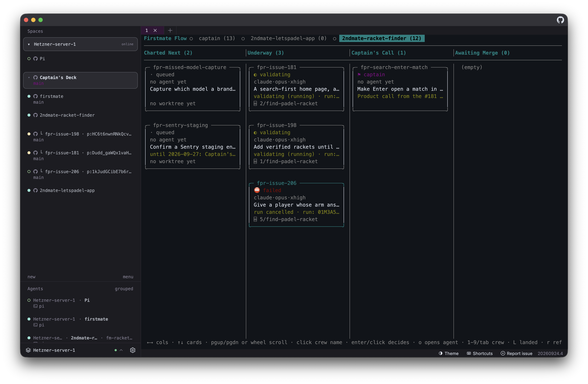Image resolution: width=588 pixels, height=384 pixels.
Task: Click GitHub icon beside 2ndmate-racket-finder in sidebar
Action: (x=36, y=115)
